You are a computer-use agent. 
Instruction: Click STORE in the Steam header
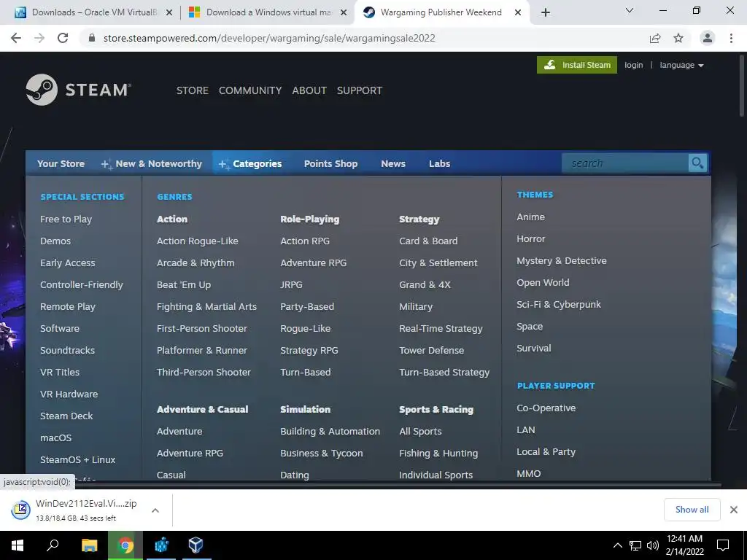tap(193, 90)
